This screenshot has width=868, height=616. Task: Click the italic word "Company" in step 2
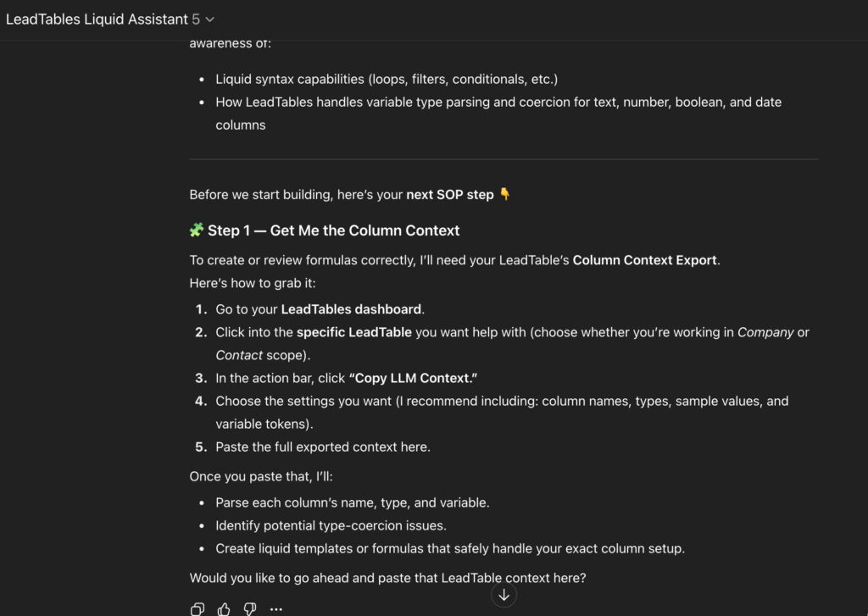[x=765, y=332]
